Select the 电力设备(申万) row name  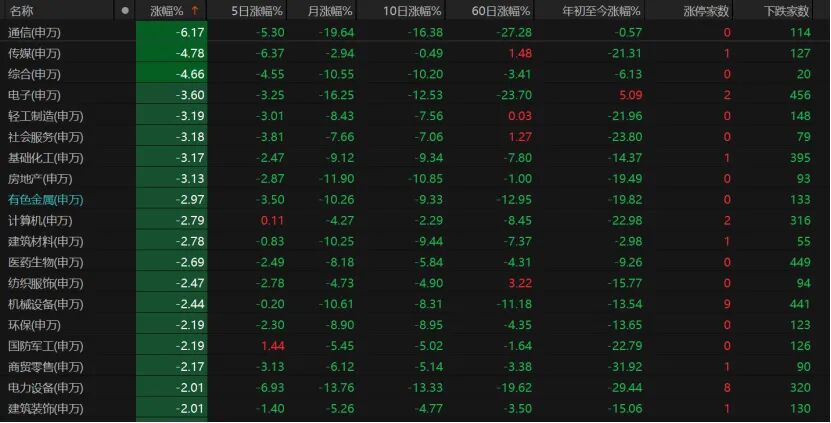tap(46, 388)
